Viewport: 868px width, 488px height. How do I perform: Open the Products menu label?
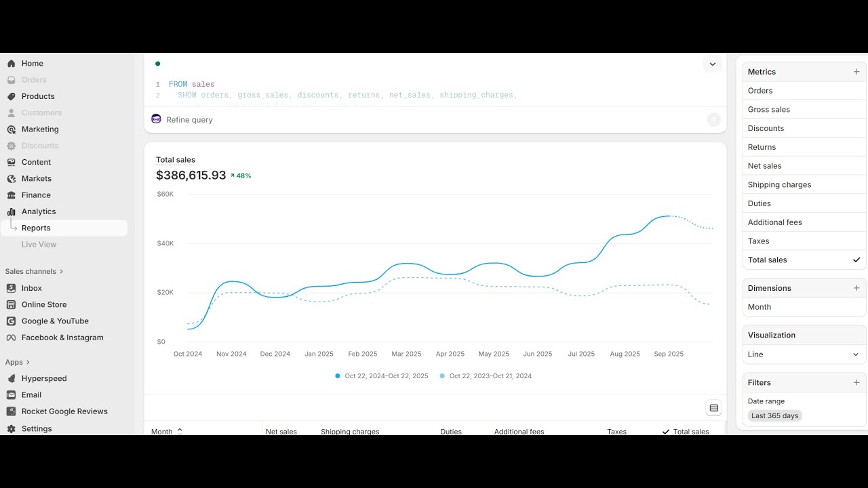pyautogui.click(x=38, y=96)
